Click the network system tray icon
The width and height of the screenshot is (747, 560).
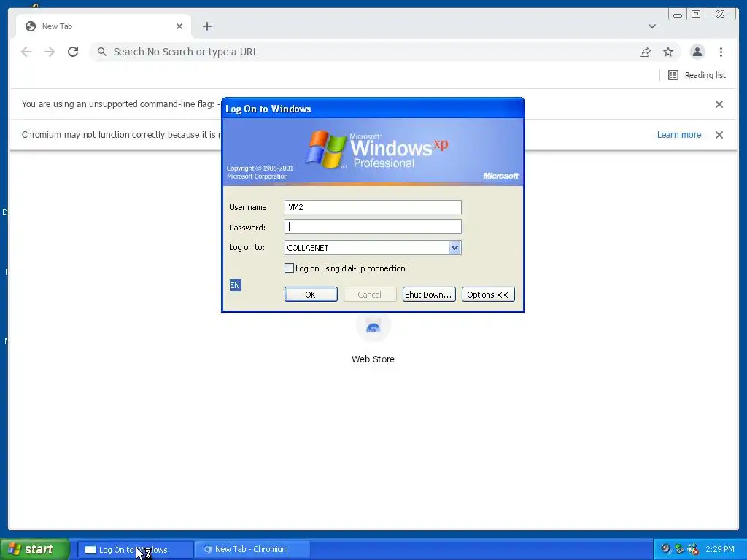679,550
